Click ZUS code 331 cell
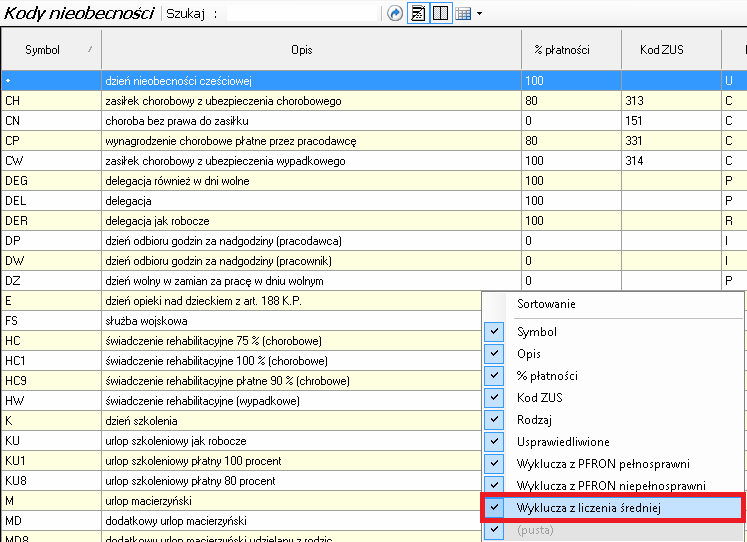The width and height of the screenshot is (747, 542). click(671, 141)
